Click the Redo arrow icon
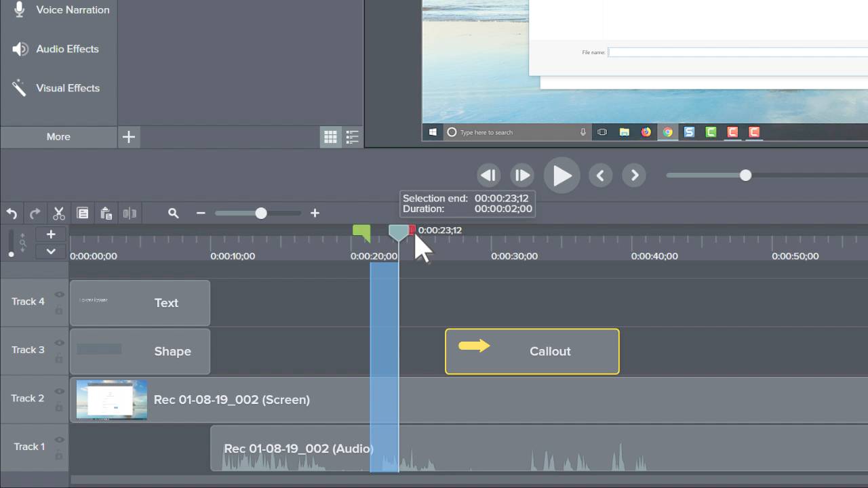This screenshot has height=488, width=868. (x=35, y=213)
